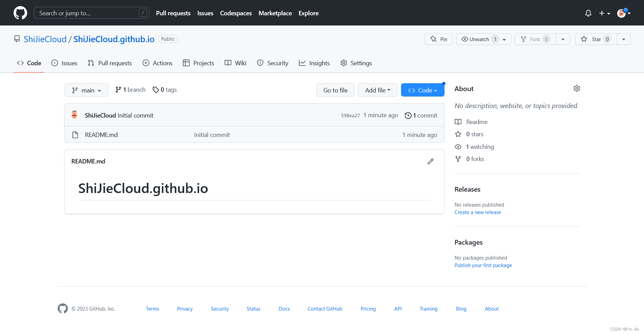
Task: Open the latest Initial commit message
Action: (135, 116)
